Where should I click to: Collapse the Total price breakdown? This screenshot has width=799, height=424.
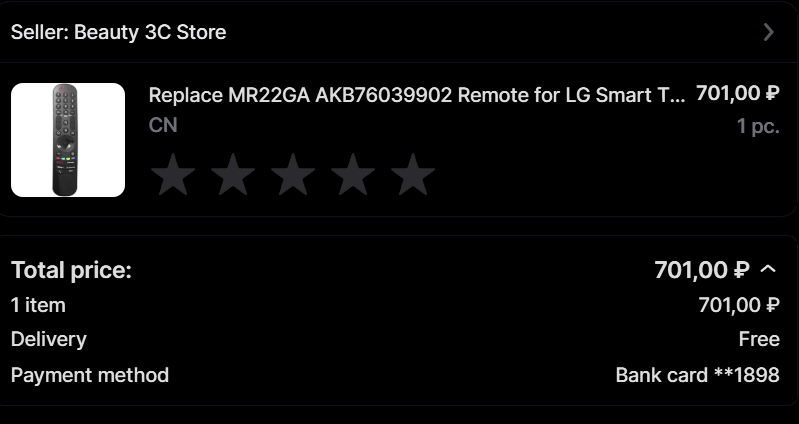[768, 269]
